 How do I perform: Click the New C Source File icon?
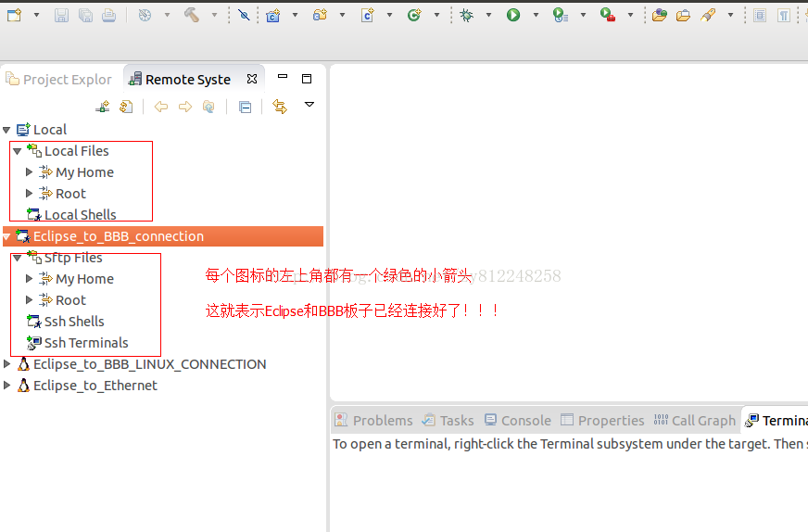pyautogui.click(x=368, y=16)
